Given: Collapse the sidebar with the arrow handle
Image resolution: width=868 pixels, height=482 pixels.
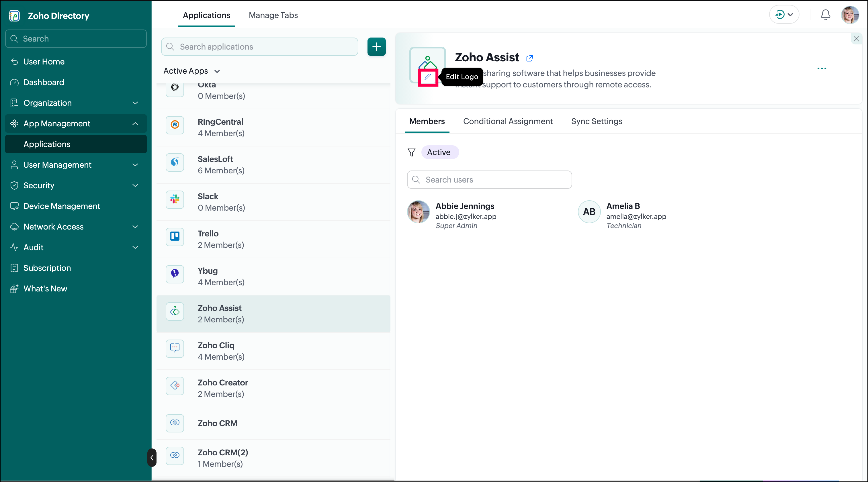Looking at the screenshot, I should point(152,457).
